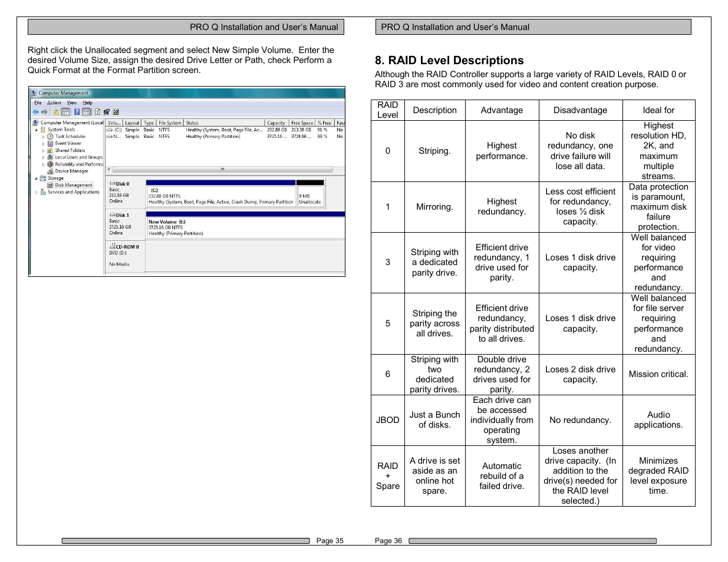Viewport: 728px width, 562px height.
Task: Expand the Services and Applications node
Action: point(36,192)
